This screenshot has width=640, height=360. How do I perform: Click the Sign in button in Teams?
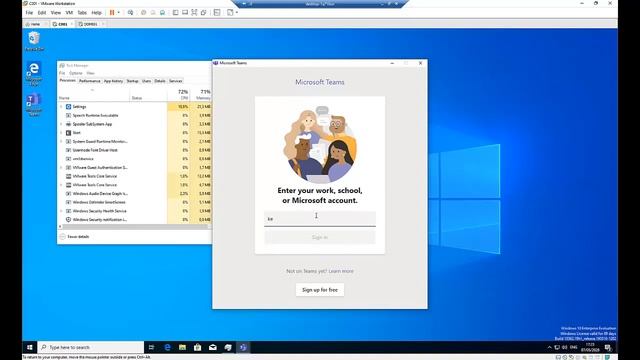(320, 237)
